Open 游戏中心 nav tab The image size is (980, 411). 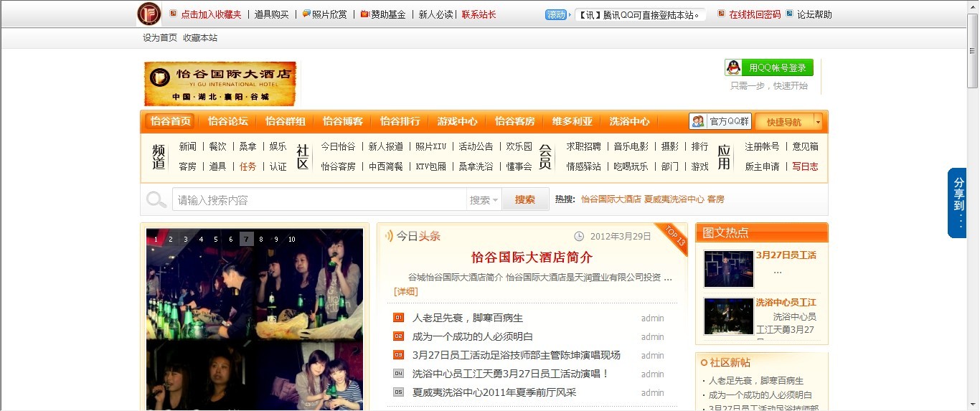tap(458, 121)
